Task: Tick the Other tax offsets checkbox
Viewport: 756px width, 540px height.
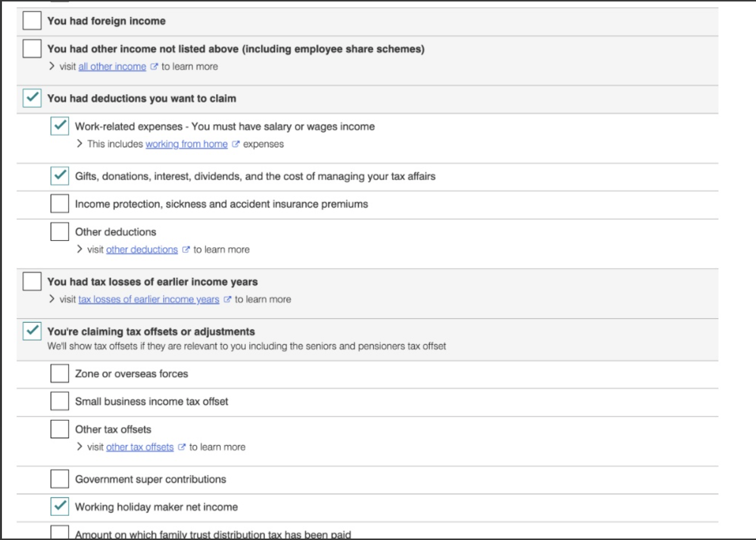Action: coord(60,429)
